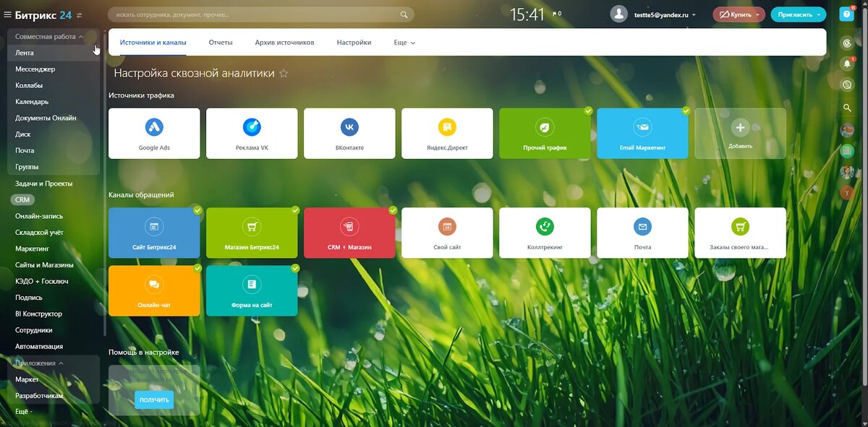Open the Email Маркетинг source card
Viewport: 868px width, 427px height.
(642, 134)
